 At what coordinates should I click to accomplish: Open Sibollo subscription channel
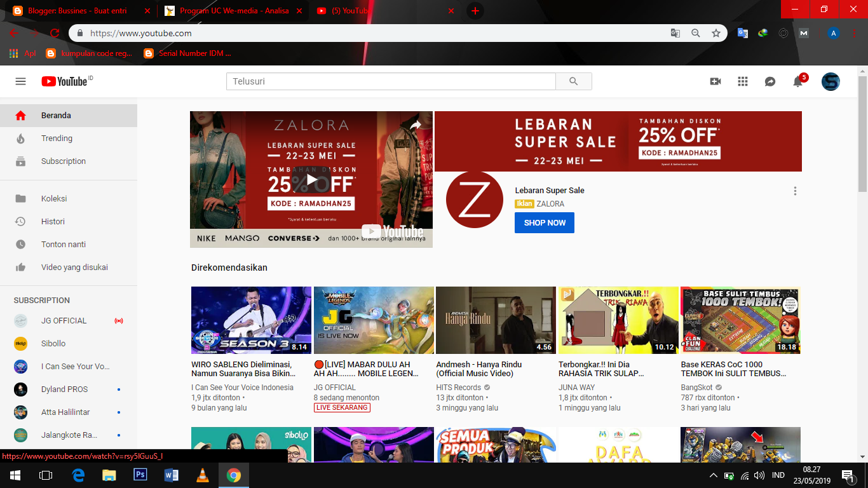click(69, 344)
